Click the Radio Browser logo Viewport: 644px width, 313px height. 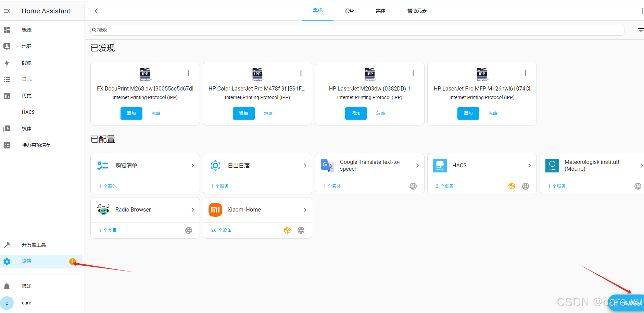click(x=103, y=209)
